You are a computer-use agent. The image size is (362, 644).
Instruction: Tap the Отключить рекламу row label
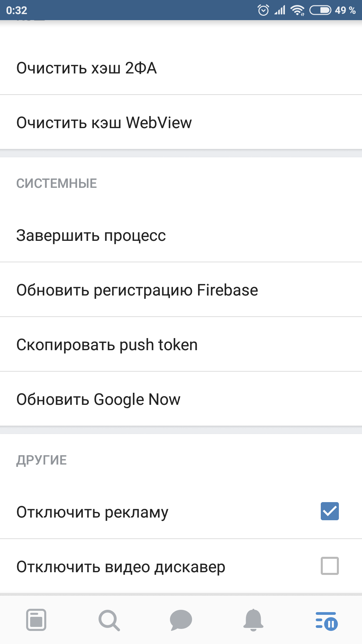pos(93,512)
